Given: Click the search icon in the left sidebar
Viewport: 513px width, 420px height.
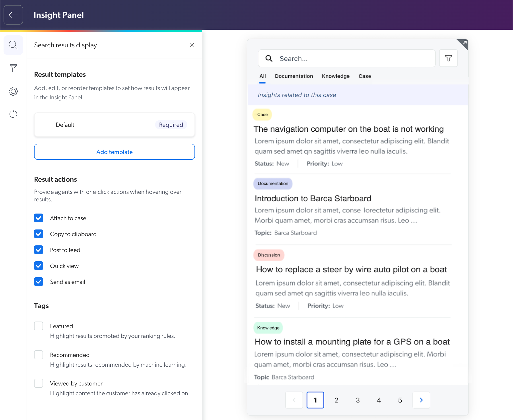Looking at the screenshot, I should (x=13, y=45).
